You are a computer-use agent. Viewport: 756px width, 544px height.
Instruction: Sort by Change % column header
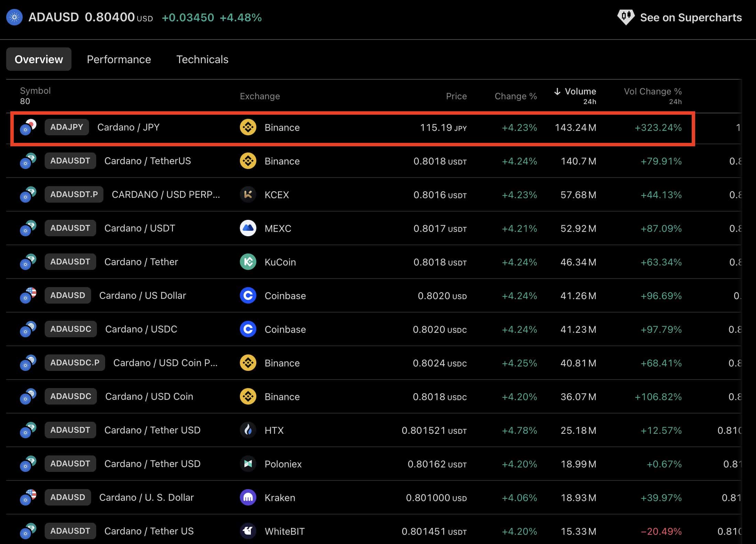click(515, 96)
